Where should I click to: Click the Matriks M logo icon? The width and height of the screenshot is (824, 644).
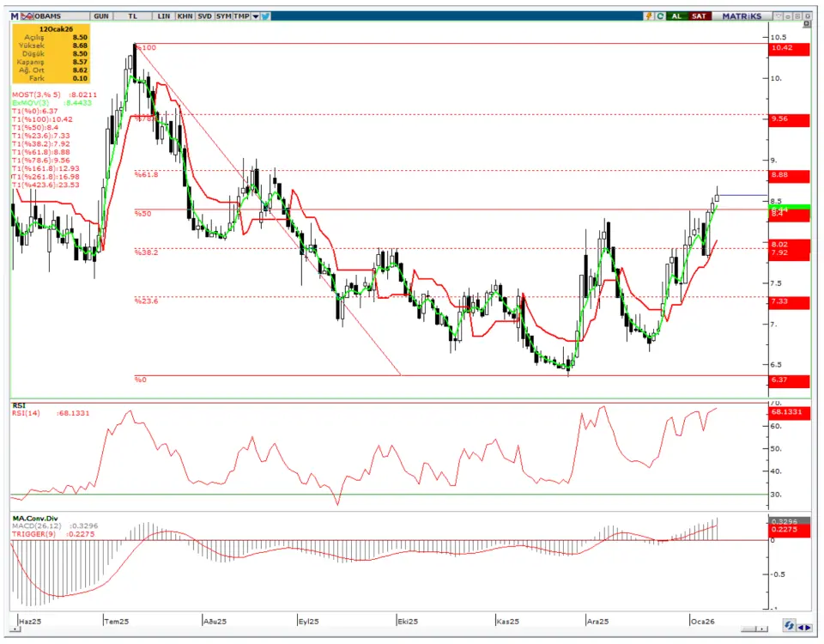point(15,16)
